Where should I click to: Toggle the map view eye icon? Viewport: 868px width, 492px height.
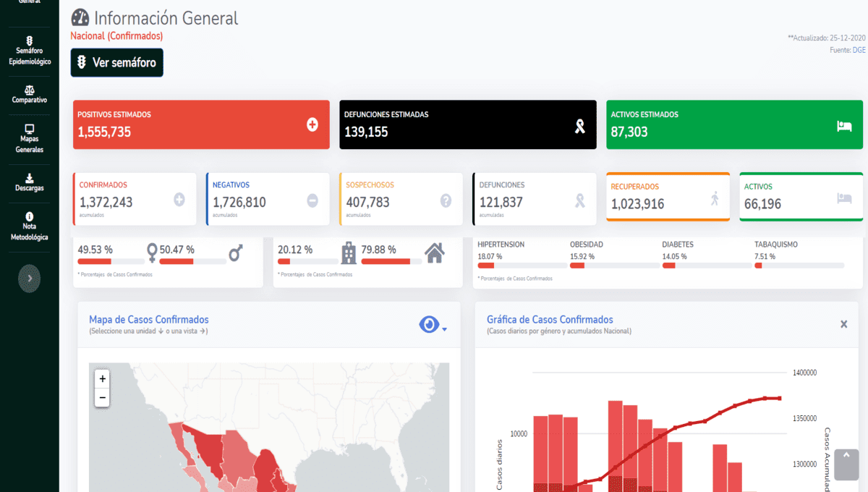pyautogui.click(x=429, y=325)
